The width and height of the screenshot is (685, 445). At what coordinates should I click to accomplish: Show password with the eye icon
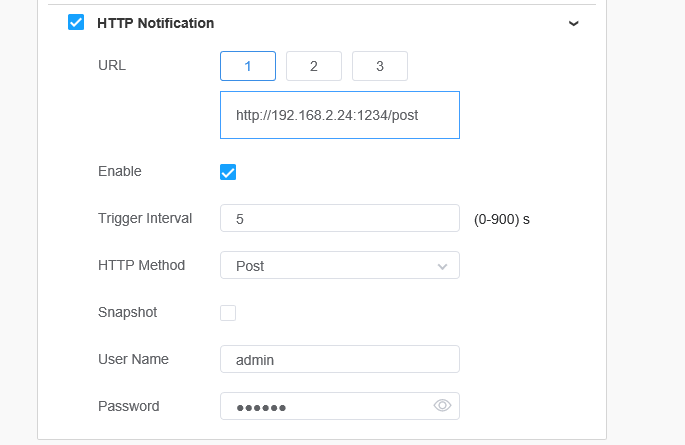[442, 406]
